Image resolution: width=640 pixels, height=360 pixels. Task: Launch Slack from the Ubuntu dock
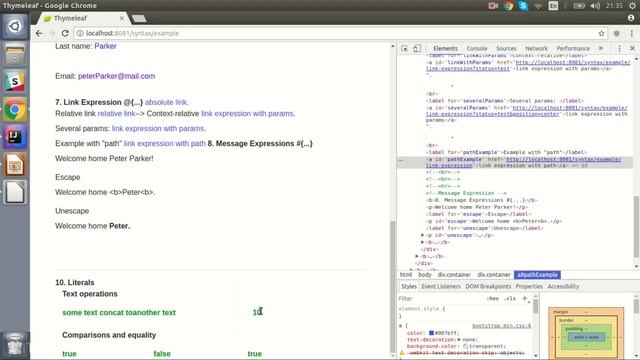[15, 82]
